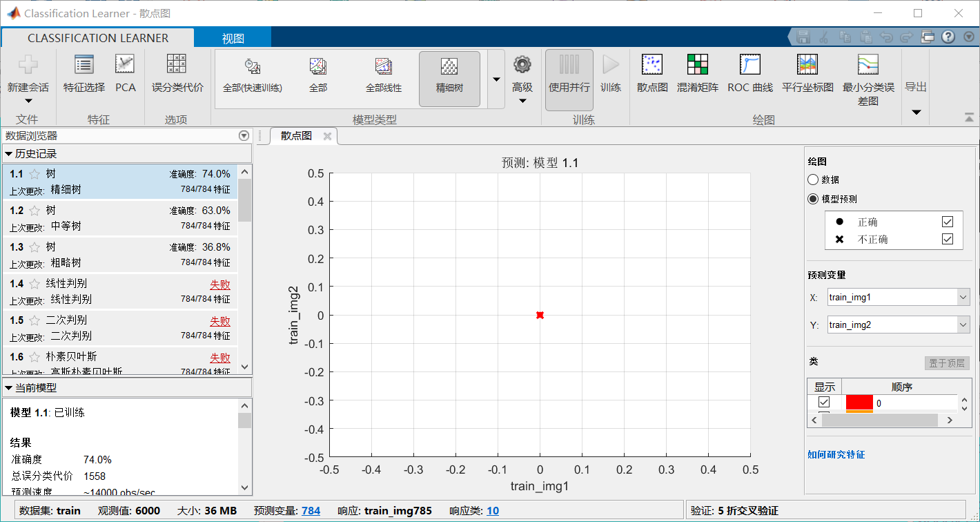Toggle the 不正确 (Incorrect) checkbox
This screenshot has height=522, width=980.
click(948, 239)
